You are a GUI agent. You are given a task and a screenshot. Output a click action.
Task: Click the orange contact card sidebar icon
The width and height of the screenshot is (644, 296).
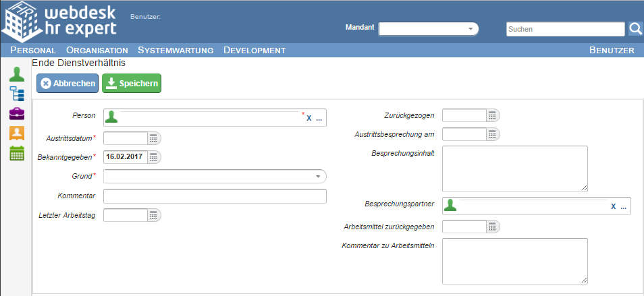(17, 133)
